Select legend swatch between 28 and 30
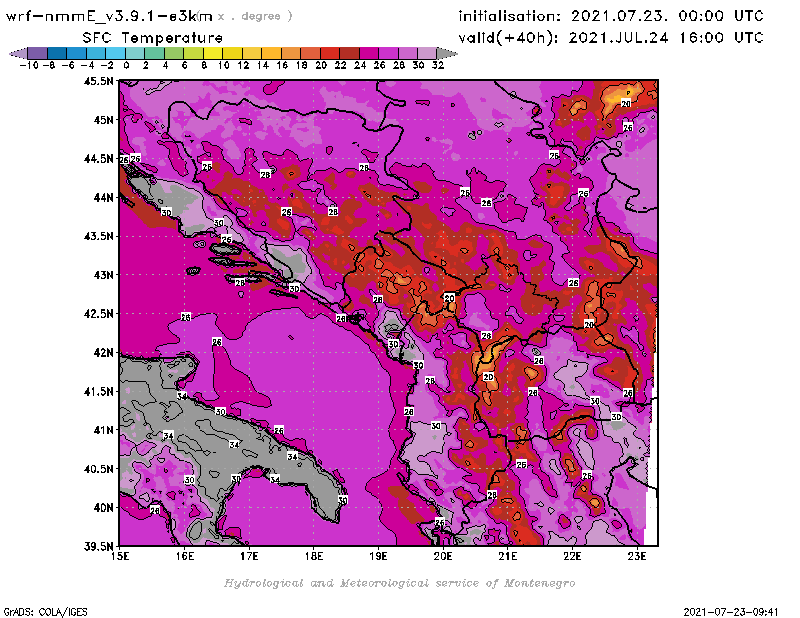Screen dimensions: 800x618 (x=407, y=53)
